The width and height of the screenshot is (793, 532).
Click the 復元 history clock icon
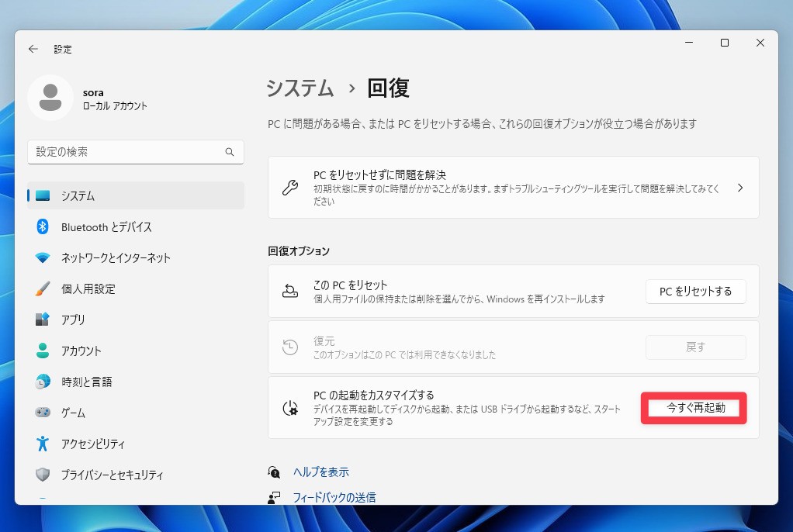click(x=289, y=347)
